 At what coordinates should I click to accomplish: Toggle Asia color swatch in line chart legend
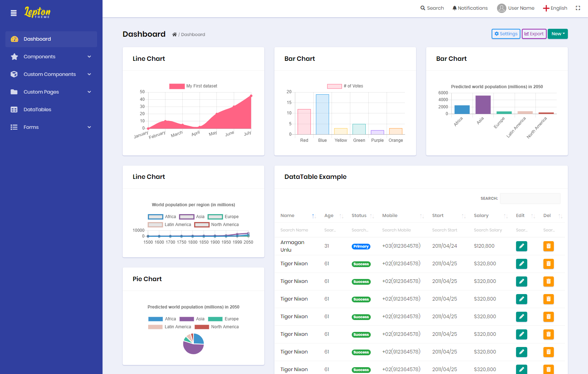click(x=187, y=217)
